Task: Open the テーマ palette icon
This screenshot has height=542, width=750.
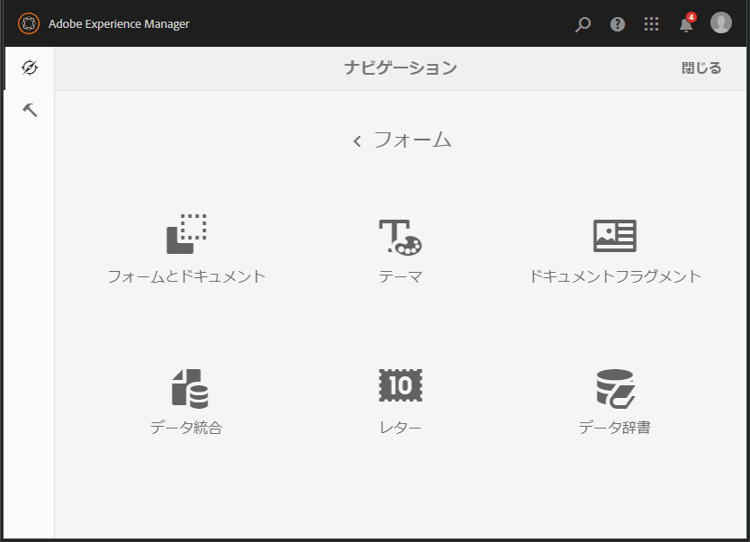Action: (x=400, y=237)
